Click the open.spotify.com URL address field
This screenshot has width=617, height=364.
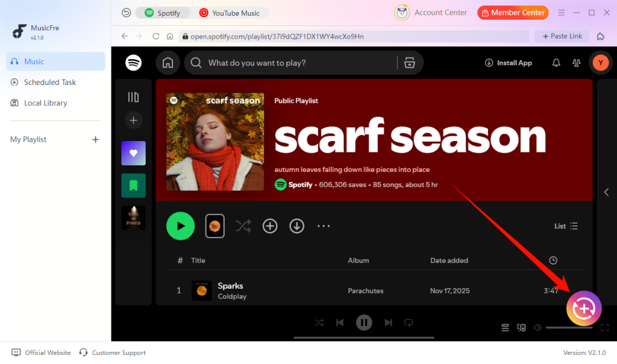point(354,36)
